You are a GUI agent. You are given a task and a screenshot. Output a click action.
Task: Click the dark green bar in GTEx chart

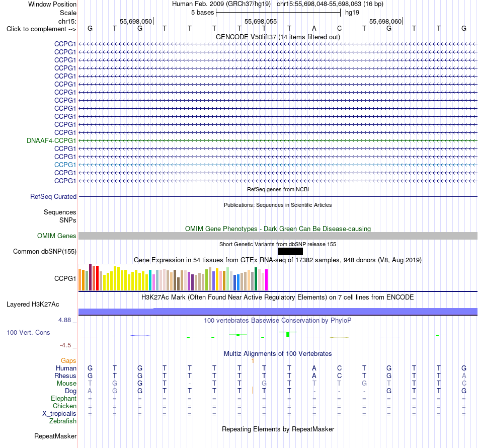coord(256,279)
